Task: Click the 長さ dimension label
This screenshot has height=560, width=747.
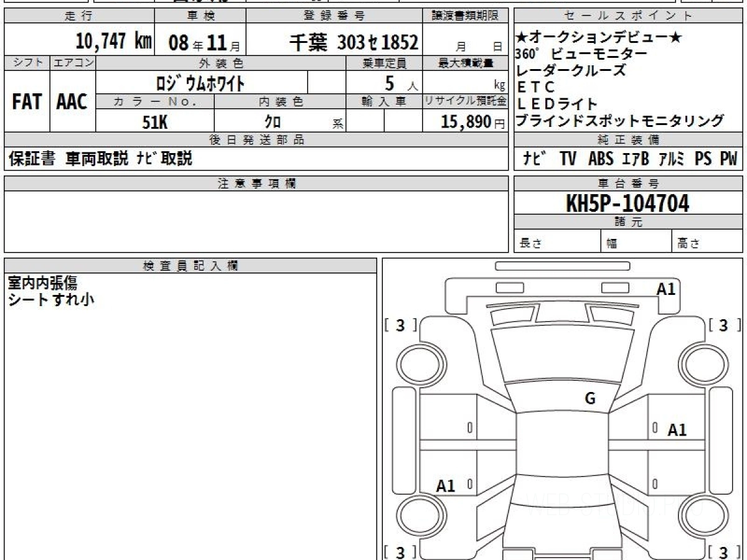Action: point(531,244)
